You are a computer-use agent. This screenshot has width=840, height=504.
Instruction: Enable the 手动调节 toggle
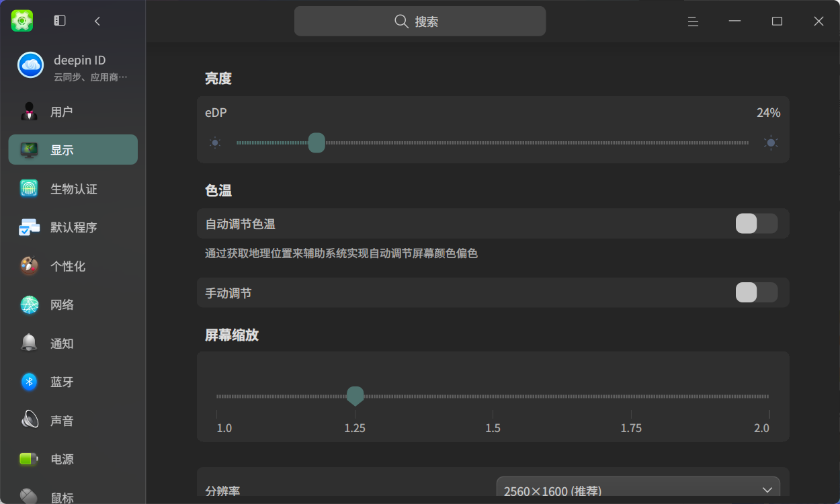[757, 292]
